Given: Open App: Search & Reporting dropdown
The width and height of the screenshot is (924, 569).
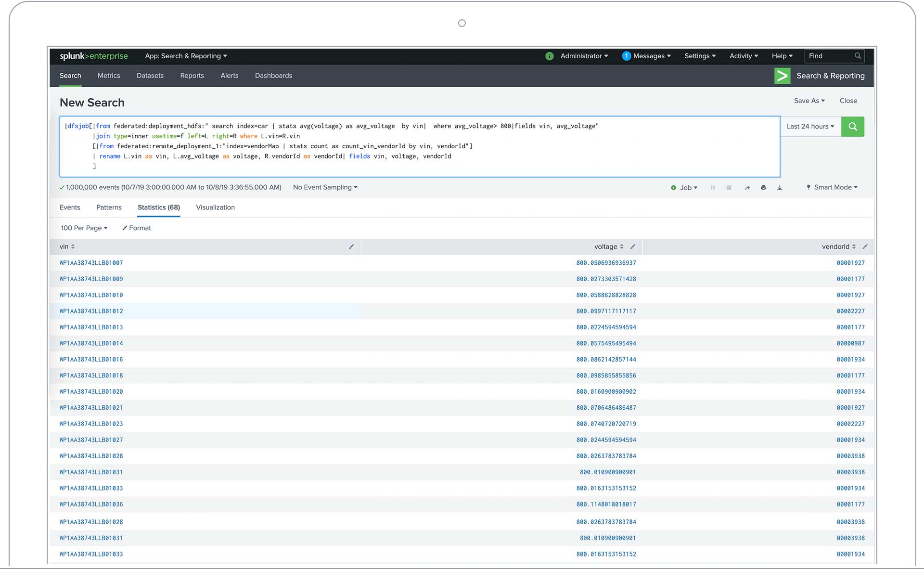Looking at the screenshot, I should coord(186,56).
